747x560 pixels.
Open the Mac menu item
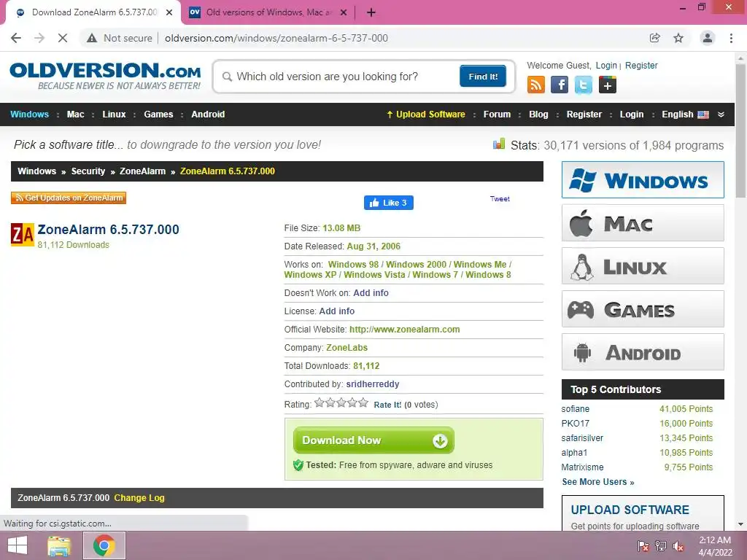coord(75,114)
